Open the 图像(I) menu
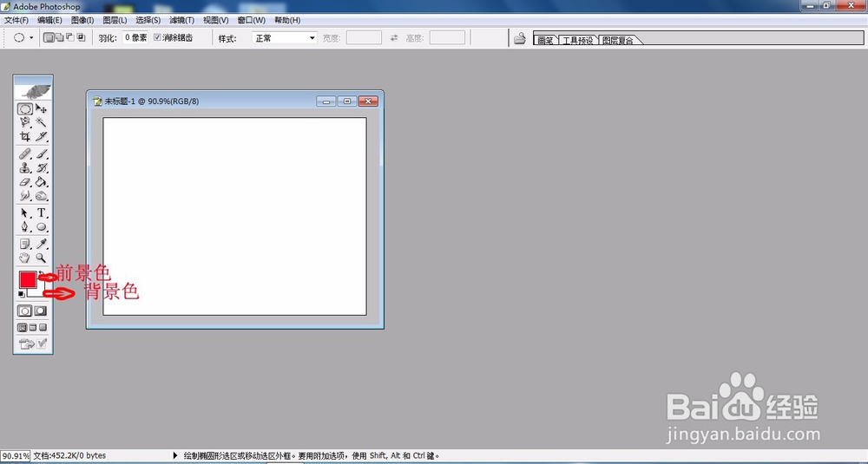This screenshot has height=464, width=868. 82,20
